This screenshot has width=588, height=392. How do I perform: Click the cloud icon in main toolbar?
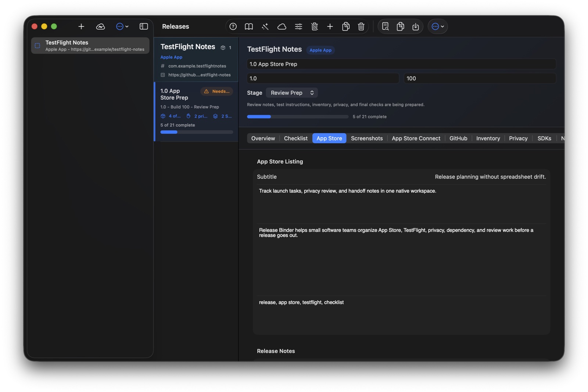(282, 26)
